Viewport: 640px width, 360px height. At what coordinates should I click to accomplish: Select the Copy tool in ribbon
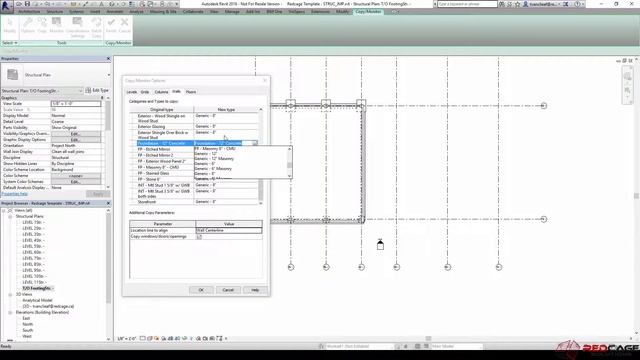[42, 26]
